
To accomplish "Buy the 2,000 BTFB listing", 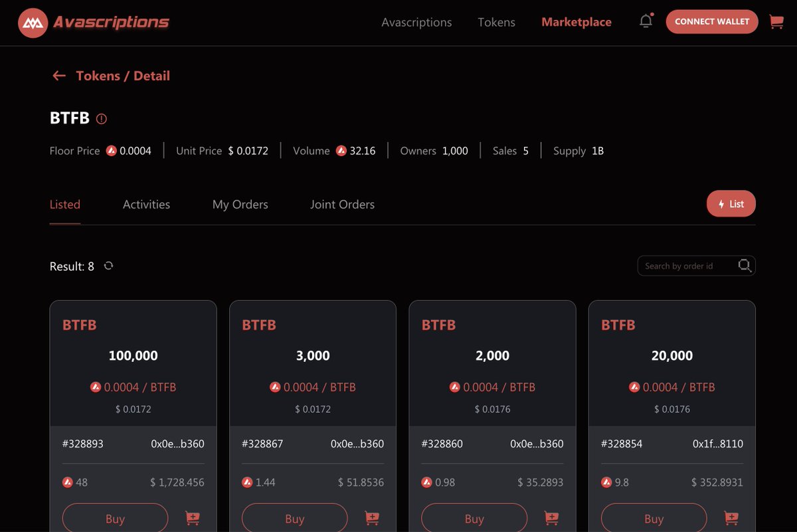I will coord(474,518).
